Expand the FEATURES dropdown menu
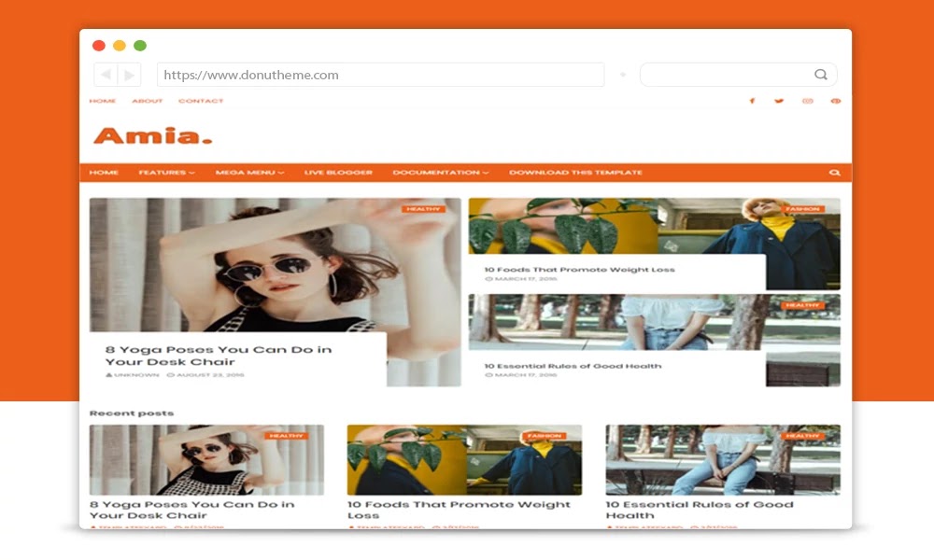 [x=167, y=173]
